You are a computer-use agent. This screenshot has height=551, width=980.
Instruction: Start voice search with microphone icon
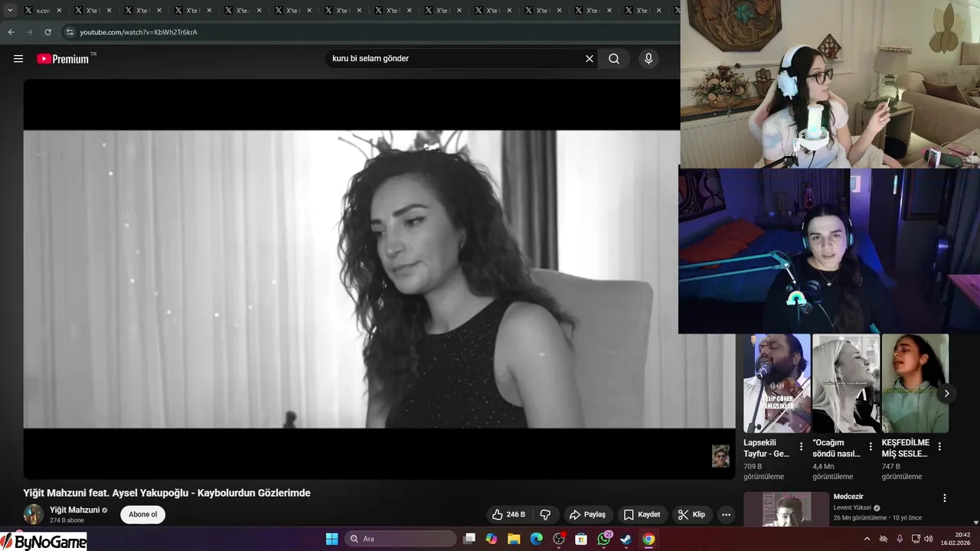(648, 59)
